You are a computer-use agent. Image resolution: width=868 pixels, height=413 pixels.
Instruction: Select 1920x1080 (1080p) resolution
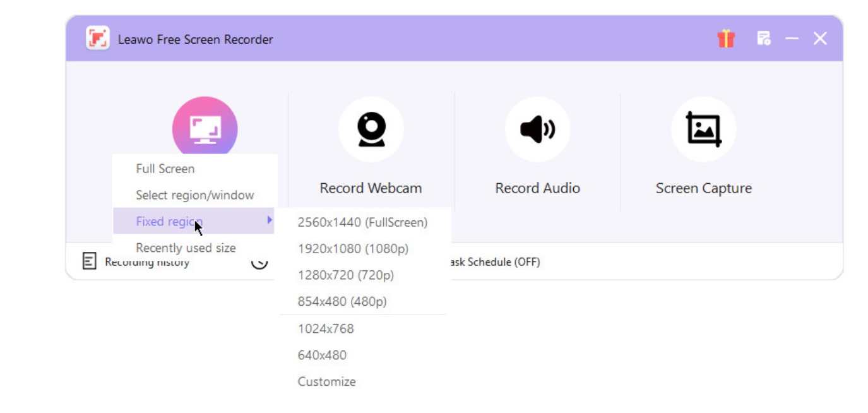(353, 249)
